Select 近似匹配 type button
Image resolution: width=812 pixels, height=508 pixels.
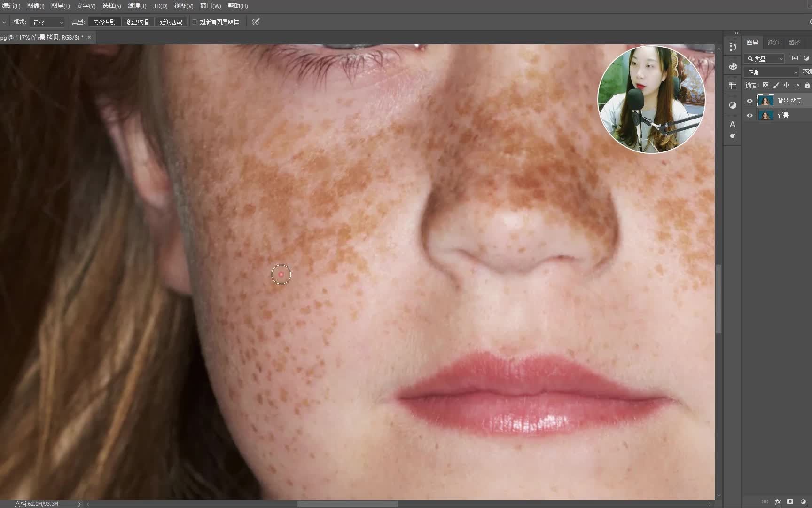[171, 22]
